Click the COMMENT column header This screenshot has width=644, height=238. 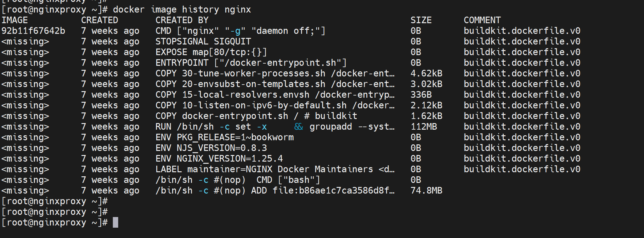(482, 20)
